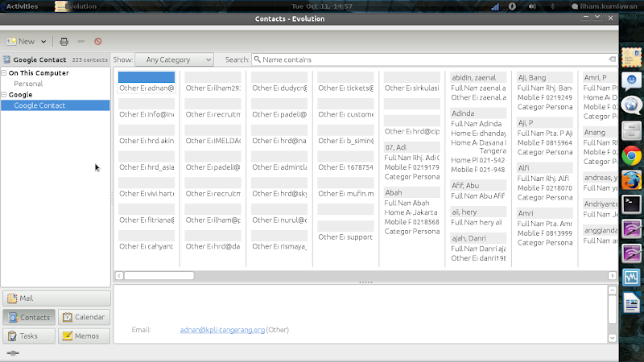Viewport: 644px width, 362px height.
Task: Open the volume speaker indicator
Action: click(x=532, y=6)
